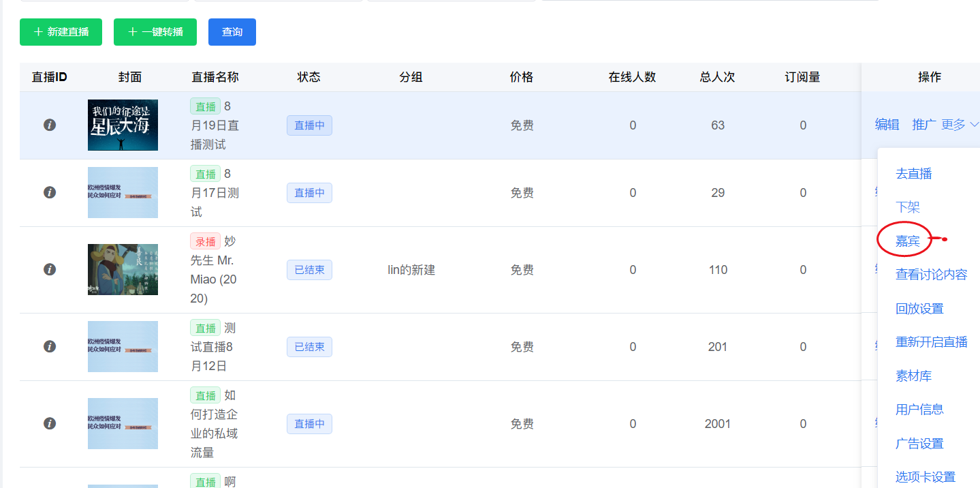This screenshot has width=980, height=488.
Task: Click the 星辰大海 cover thumbnail
Action: tap(123, 125)
